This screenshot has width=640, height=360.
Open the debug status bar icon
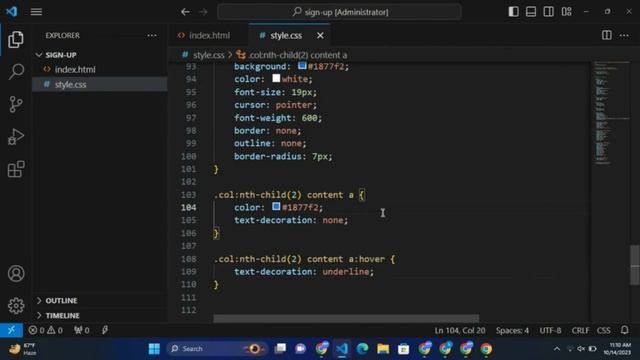click(x=104, y=330)
